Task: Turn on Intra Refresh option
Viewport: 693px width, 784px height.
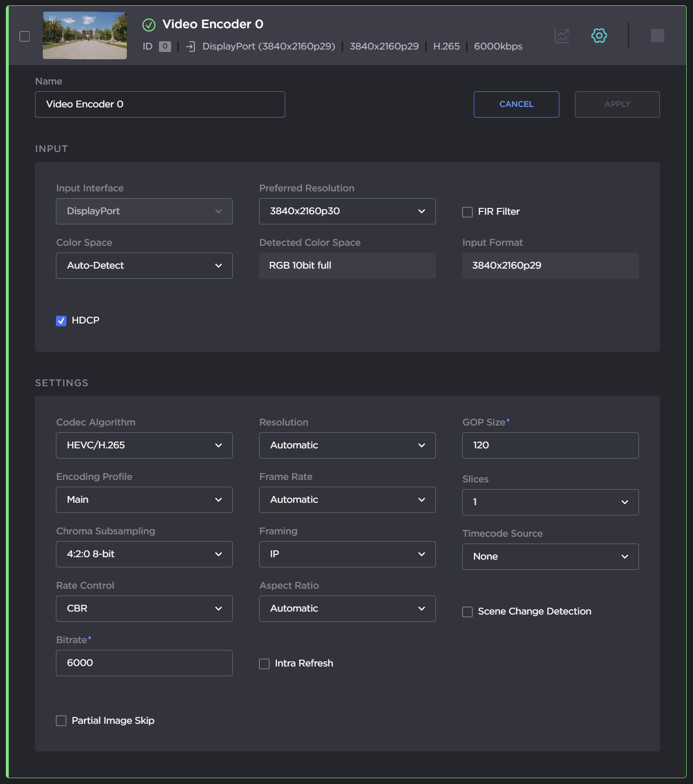Action: 264,664
